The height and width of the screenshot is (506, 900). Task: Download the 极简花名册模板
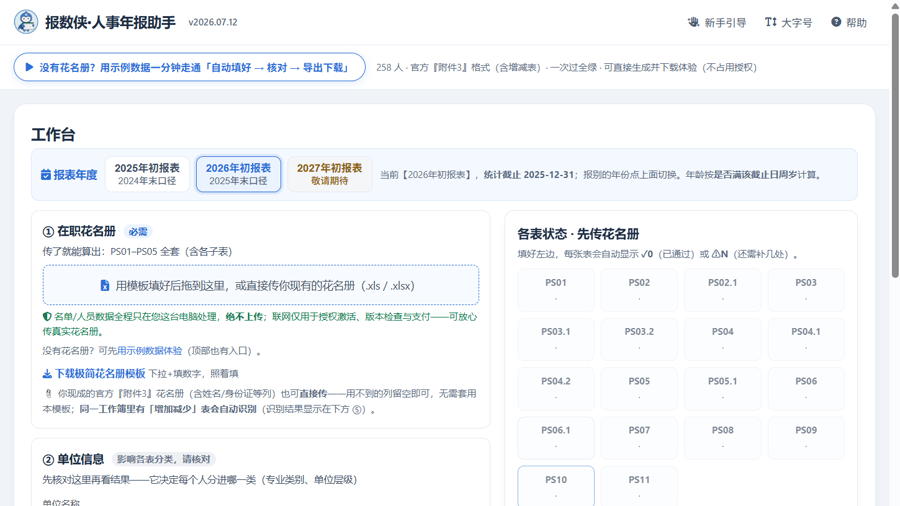tap(94, 373)
